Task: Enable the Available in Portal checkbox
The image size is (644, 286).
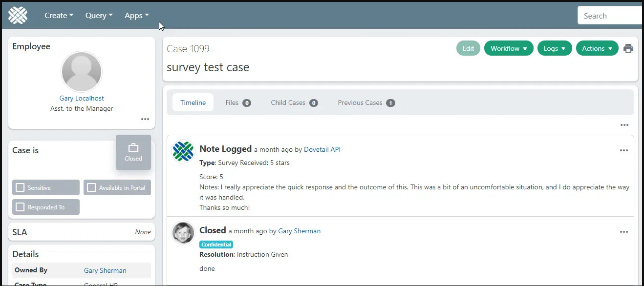Action: coord(91,187)
